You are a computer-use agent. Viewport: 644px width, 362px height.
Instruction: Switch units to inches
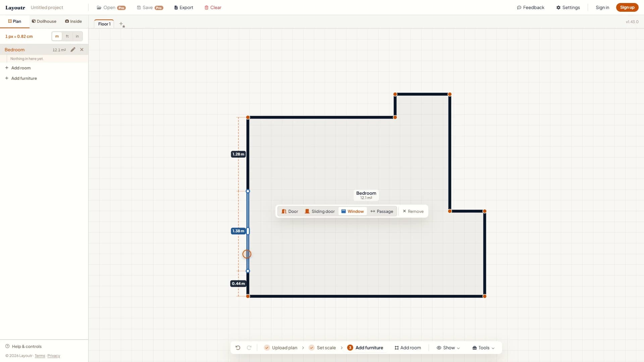77,36
